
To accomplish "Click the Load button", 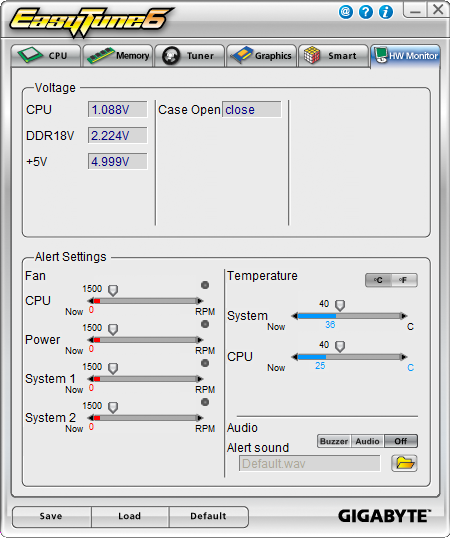I will point(130,516).
